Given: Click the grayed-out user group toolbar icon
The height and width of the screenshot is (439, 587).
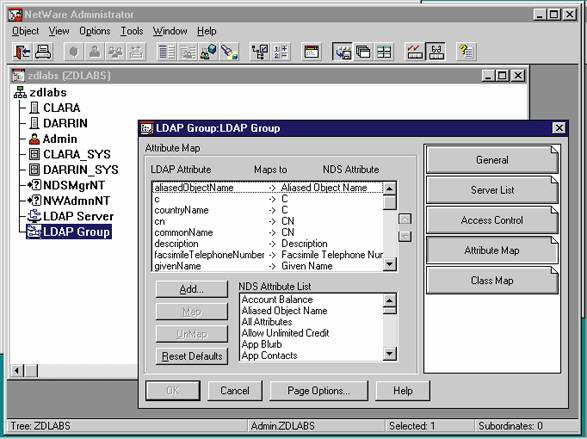Looking at the screenshot, I should point(115,52).
